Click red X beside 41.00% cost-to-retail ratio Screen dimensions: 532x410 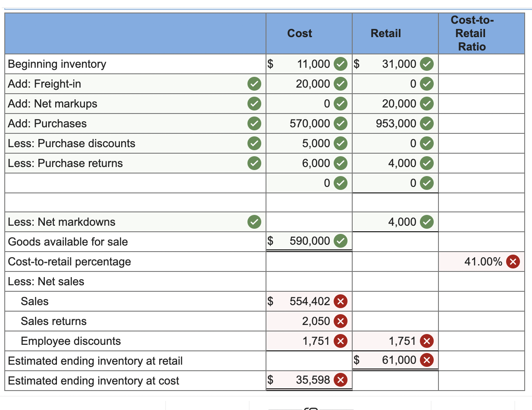[x=513, y=262]
